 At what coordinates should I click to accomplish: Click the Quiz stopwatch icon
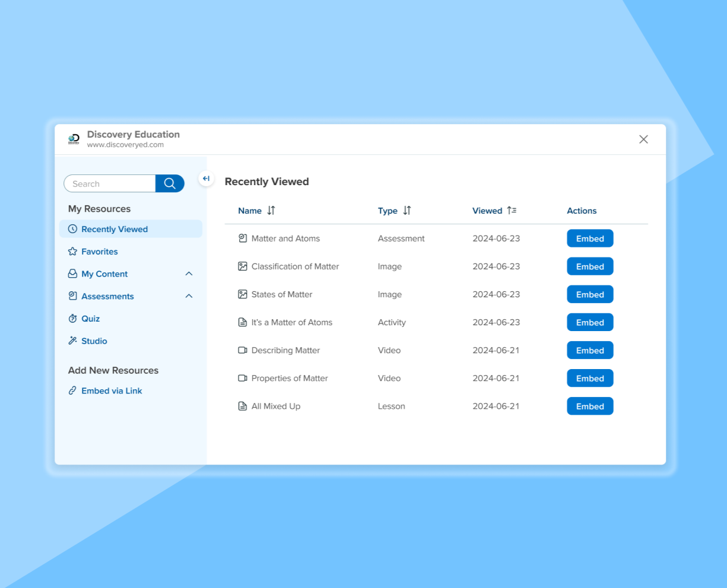click(72, 319)
